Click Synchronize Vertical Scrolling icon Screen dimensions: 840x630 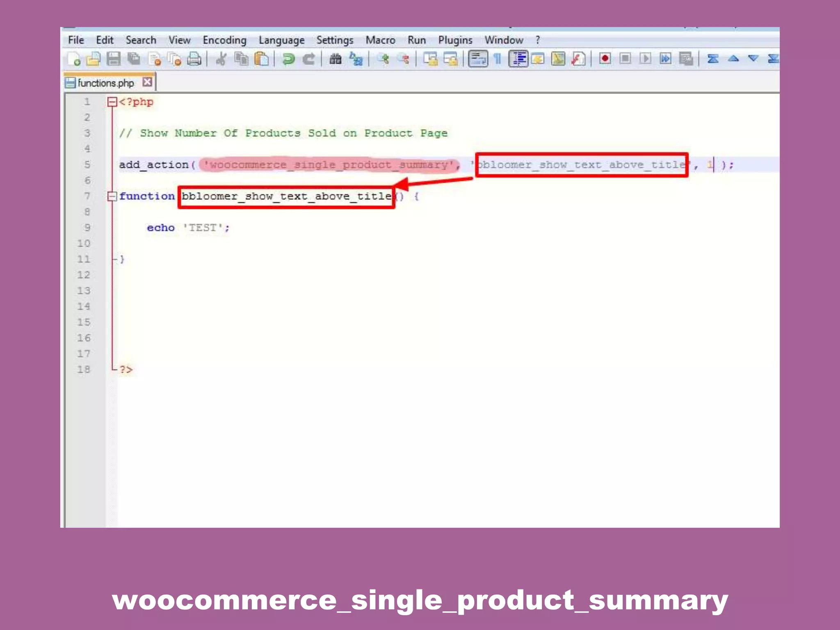(431, 59)
